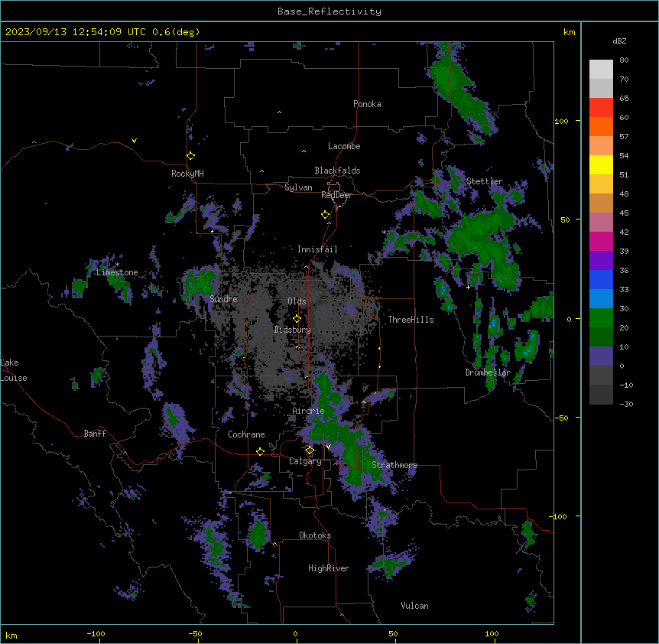659x644 pixels.
Task: Select the light gray 70-80 dBZ legend swatch
Action: (x=601, y=69)
